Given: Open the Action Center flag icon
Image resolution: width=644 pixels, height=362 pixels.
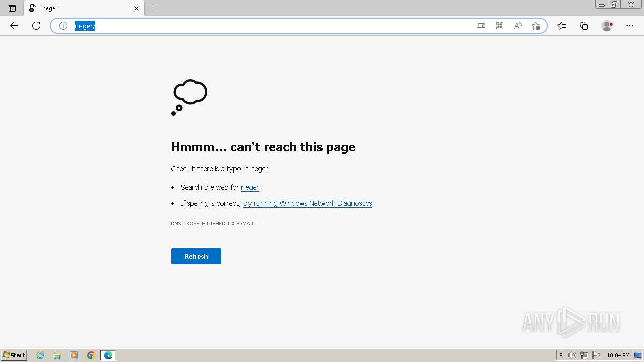Looking at the screenshot, I should 596,355.
